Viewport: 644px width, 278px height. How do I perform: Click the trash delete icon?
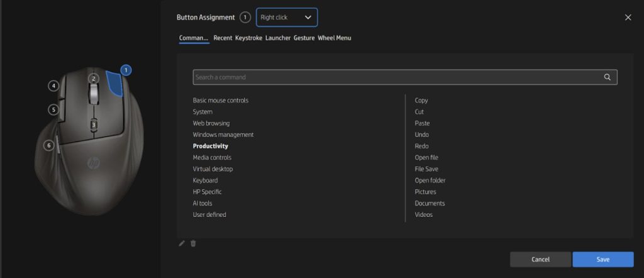point(193,243)
